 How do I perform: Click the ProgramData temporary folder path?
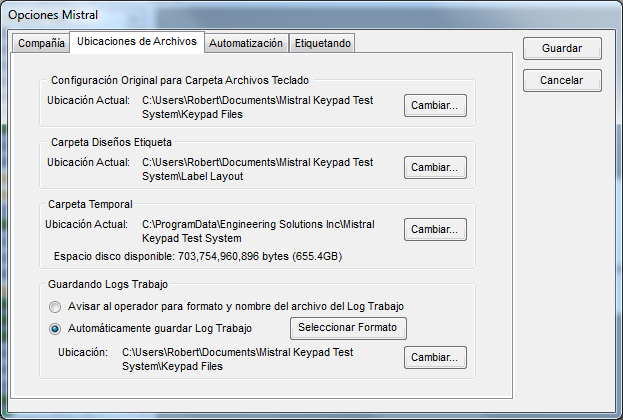point(258,231)
